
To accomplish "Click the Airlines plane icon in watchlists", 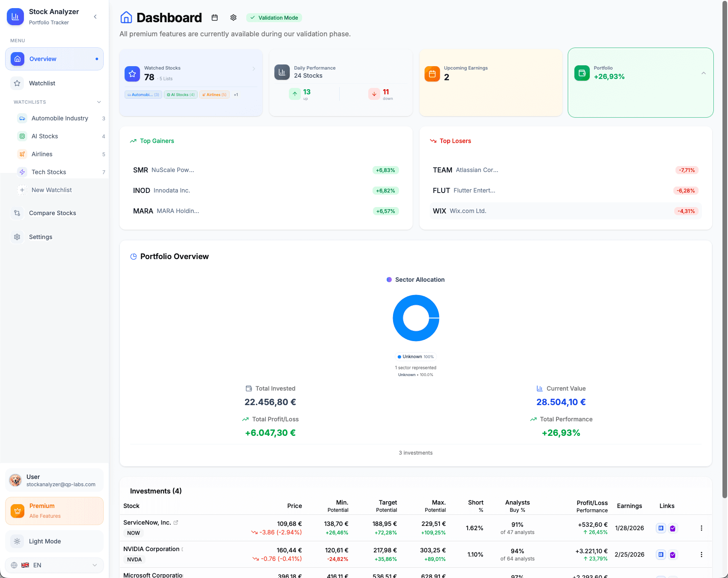I will click(22, 154).
